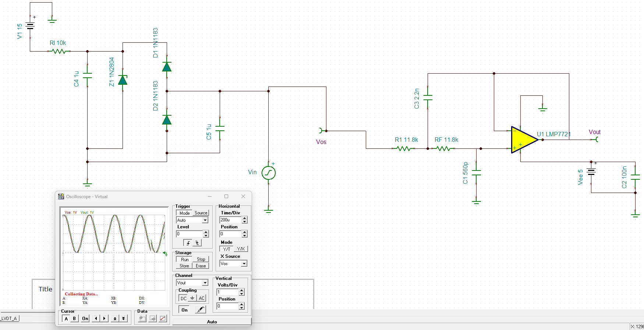The height and width of the screenshot is (330, 644).
Task: Select cursor A button
Action: point(66,318)
